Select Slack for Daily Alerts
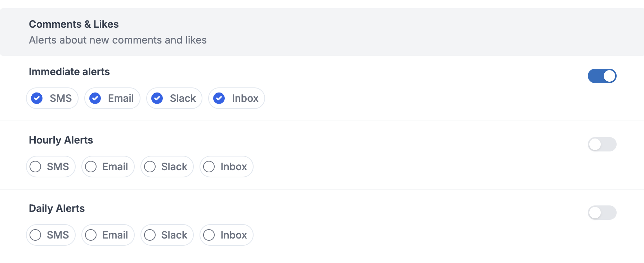Image resolution: width=644 pixels, height=263 pixels. [167, 235]
